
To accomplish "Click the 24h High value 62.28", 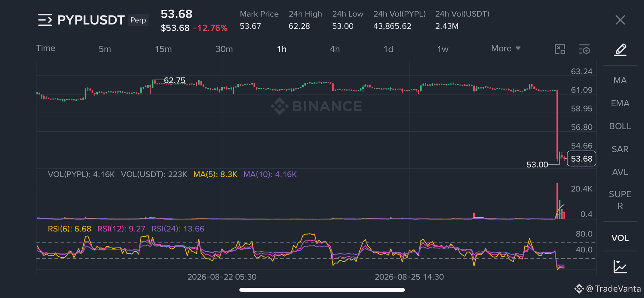I will click(x=299, y=26).
